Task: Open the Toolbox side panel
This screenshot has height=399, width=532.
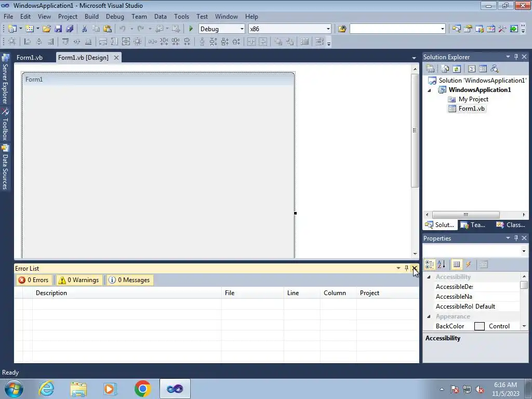Action: point(5,124)
